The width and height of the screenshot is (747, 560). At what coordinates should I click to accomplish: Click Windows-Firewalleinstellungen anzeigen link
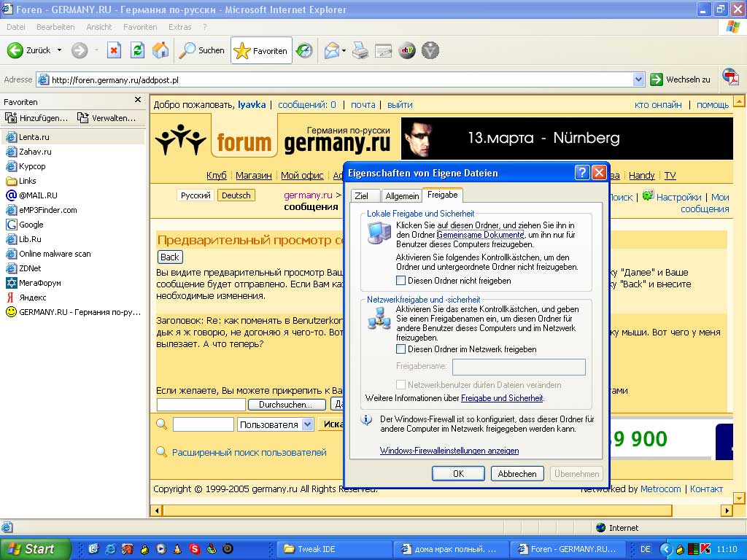click(x=449, y=451)
